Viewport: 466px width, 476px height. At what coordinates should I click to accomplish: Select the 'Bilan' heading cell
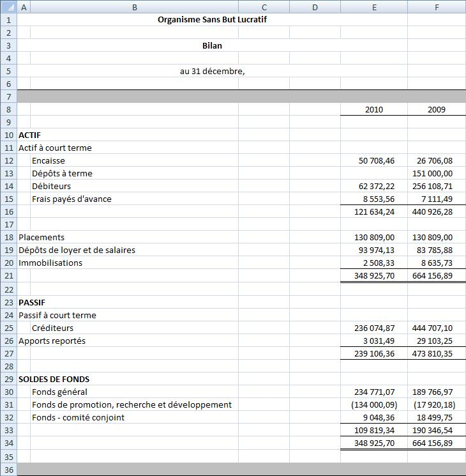click(212, 45)
